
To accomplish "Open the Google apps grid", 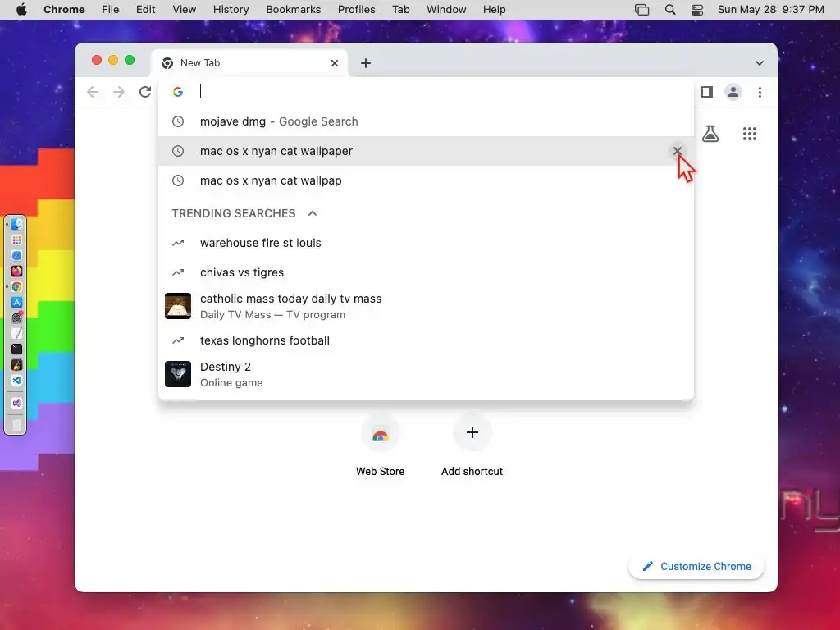I will point(750,134).
